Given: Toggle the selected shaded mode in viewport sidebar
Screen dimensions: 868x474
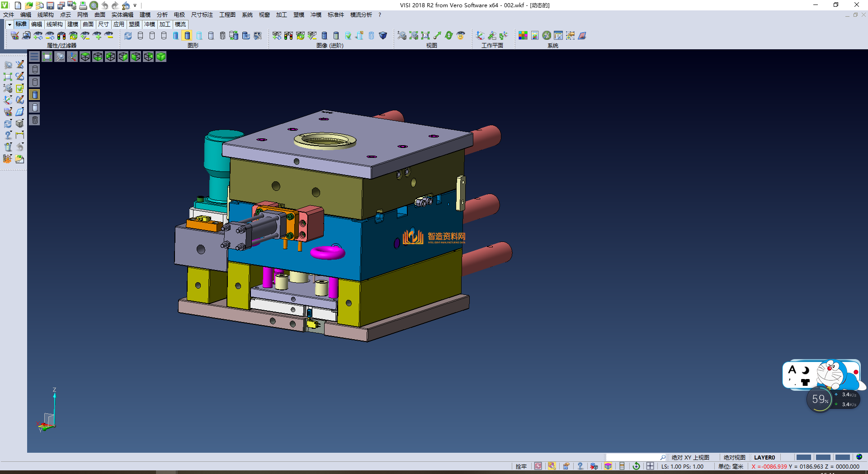Looking at the screenshot, I should point(35,95).
